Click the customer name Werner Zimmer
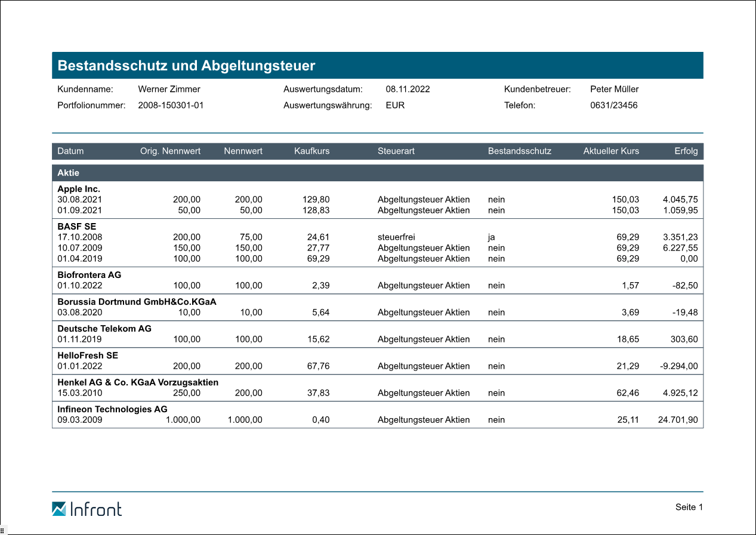This screenshot has height=535, width=756. (169, 89)
